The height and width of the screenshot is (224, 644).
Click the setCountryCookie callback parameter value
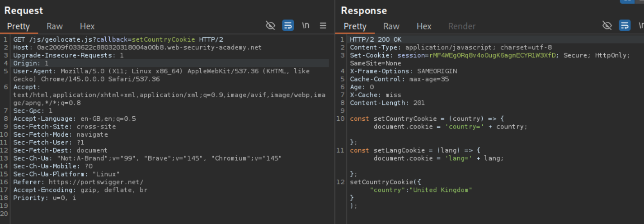[164, 40]
